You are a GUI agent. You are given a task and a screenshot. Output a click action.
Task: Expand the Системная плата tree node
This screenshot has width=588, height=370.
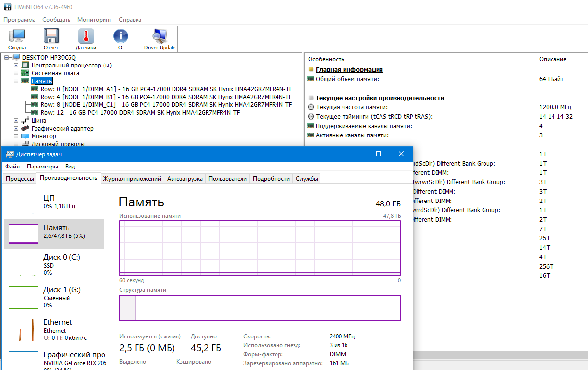click(x=16, y=73)
